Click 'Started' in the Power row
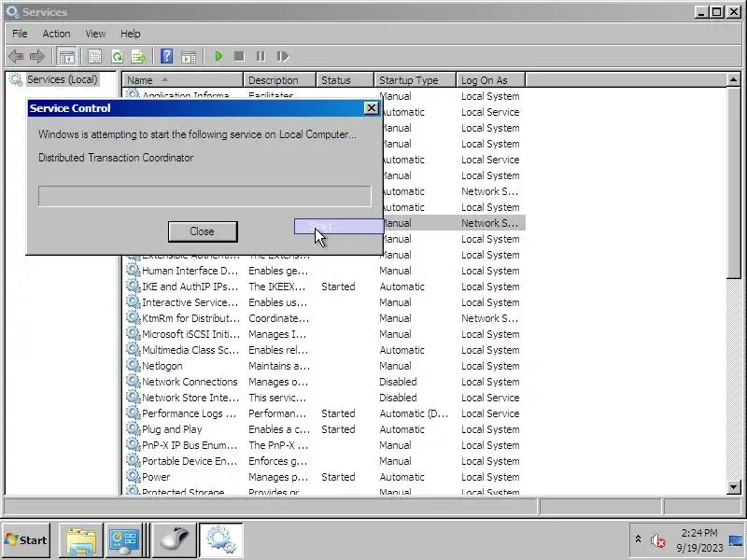Image resolution: width=747 pixels, height=560 pixels. tap(338, 477)
